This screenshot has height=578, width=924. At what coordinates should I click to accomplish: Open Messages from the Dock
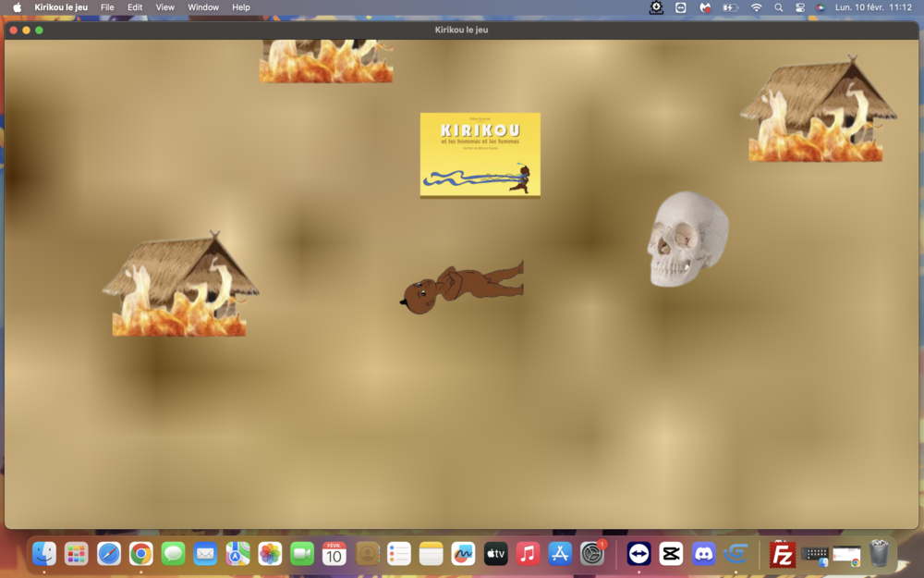(174, 554)
